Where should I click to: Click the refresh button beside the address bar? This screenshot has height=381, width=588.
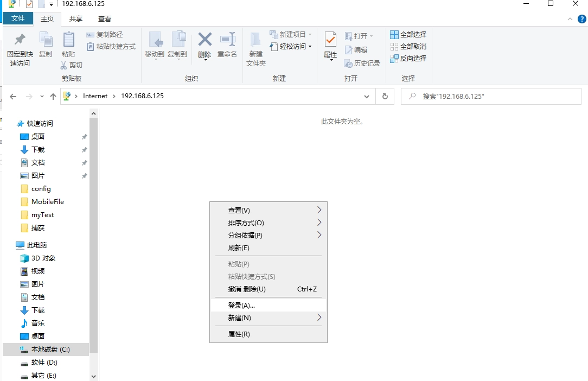pyautogui.click(x=385, y=96)
